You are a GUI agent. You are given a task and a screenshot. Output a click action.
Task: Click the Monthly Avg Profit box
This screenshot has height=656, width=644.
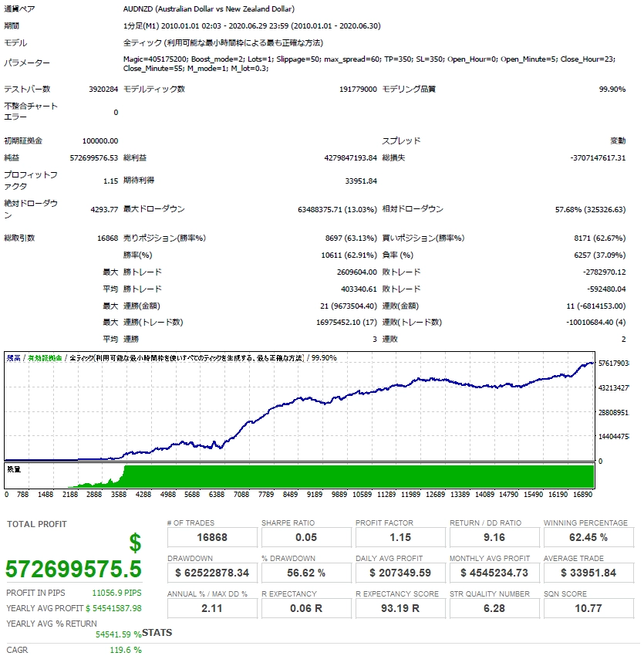coord(494,573)
